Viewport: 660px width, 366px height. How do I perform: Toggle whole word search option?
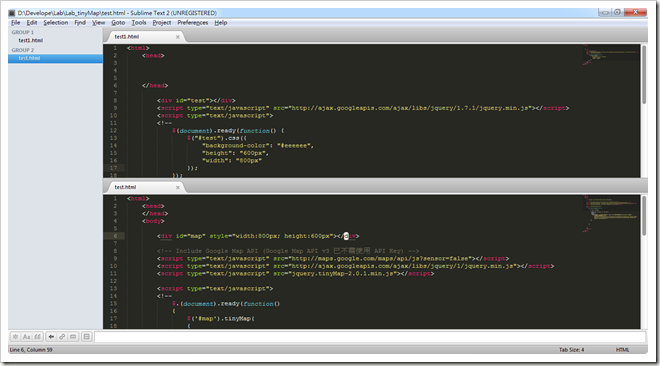tap(37, 337)
